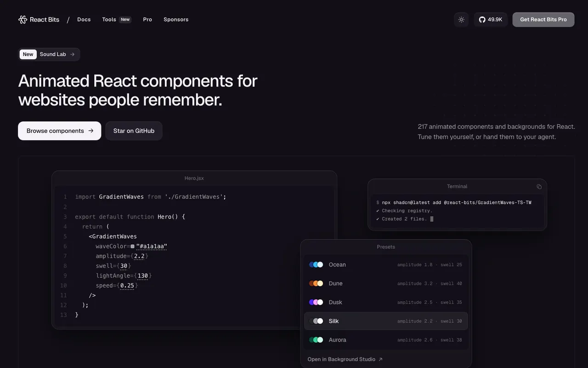The height and width of the screenshot is (368, 588).
Task: Open the Pro nav item
Action: [147, 20]
